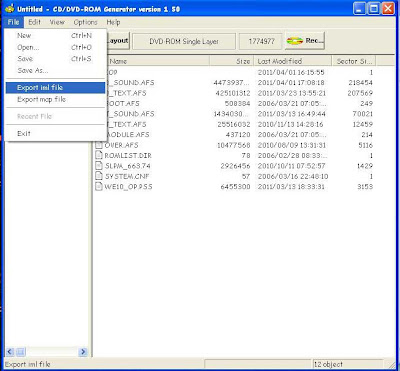Choose Open... from the File menu
Image resolution: width=400 pixels, height=371 pixels.
pyautogui.click(x=55, y=47)
